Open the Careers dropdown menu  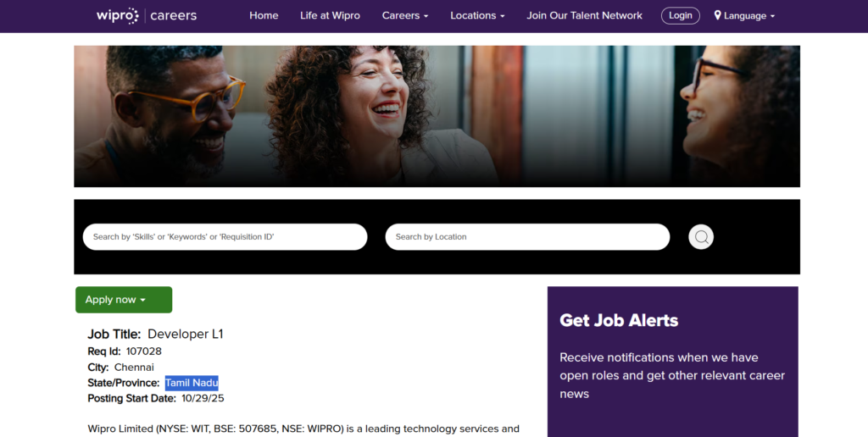405,15
